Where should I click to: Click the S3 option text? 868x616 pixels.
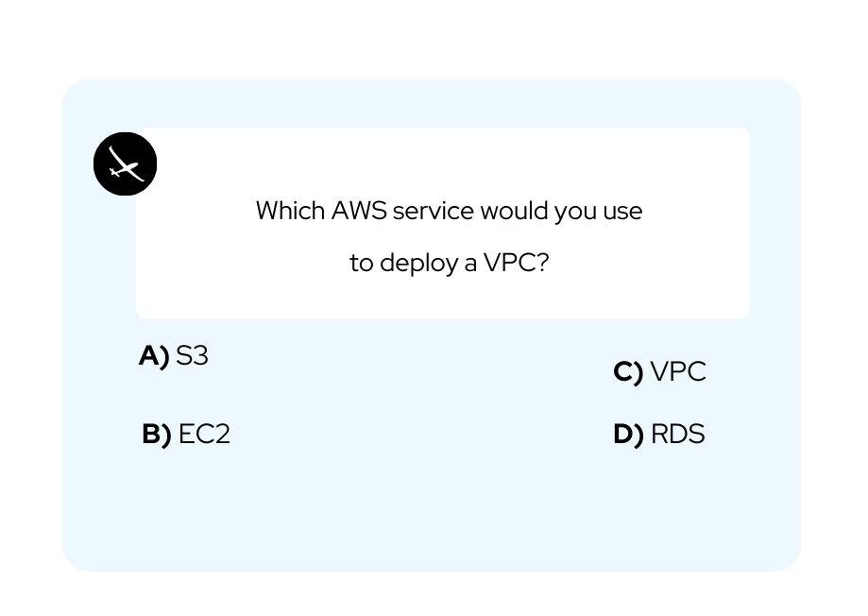tap(192, 355)
